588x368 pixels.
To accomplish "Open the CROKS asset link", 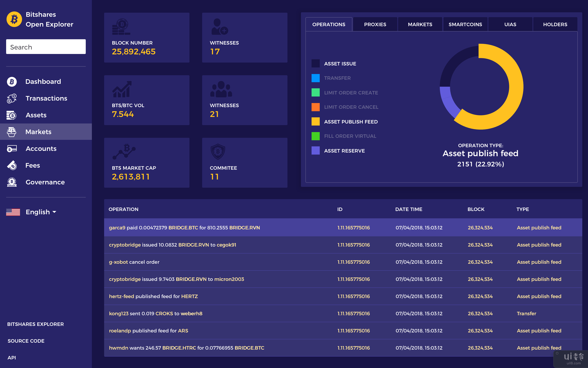I will pos(164,313).
